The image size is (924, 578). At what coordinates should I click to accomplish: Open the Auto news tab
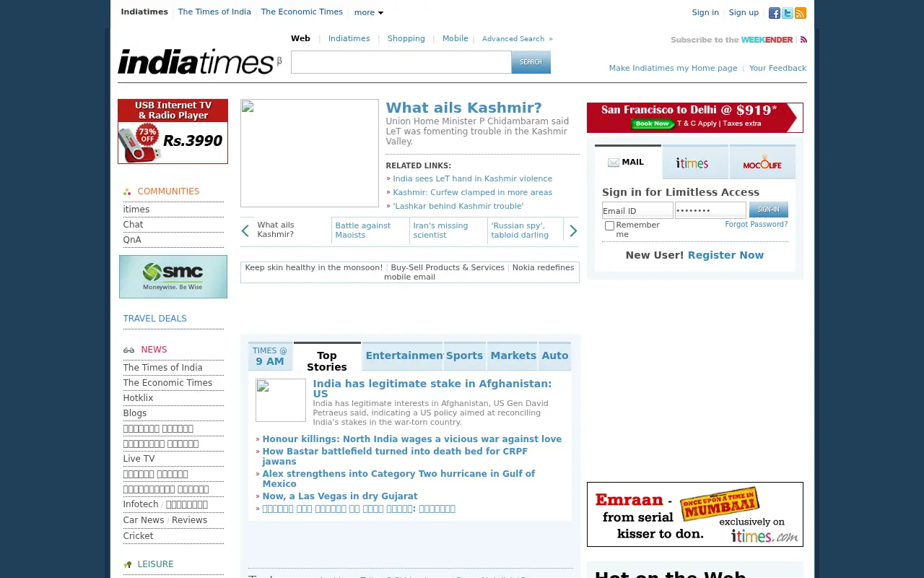(554, 356)
